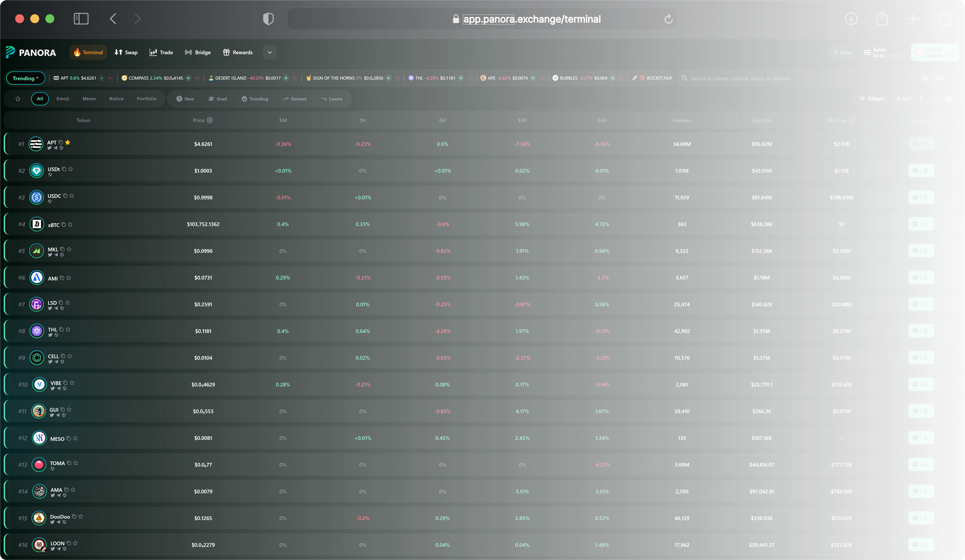The width and height of the screenshot is (965, 560).
Task: Open the Terminal tab
Action: point(88,52)
